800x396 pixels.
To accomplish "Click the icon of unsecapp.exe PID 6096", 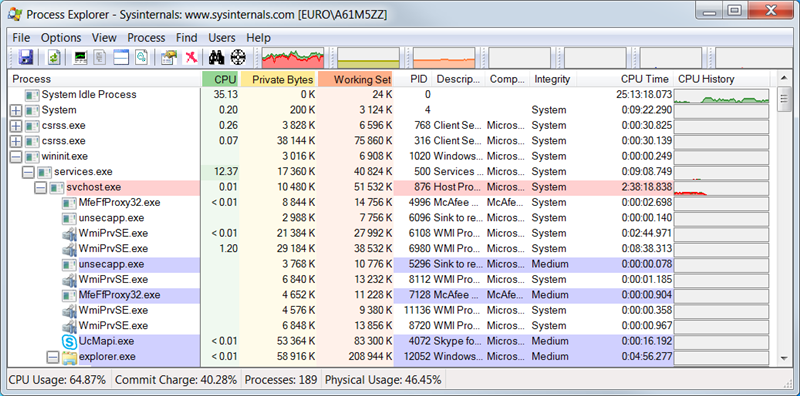I will (x=69, y=218).
